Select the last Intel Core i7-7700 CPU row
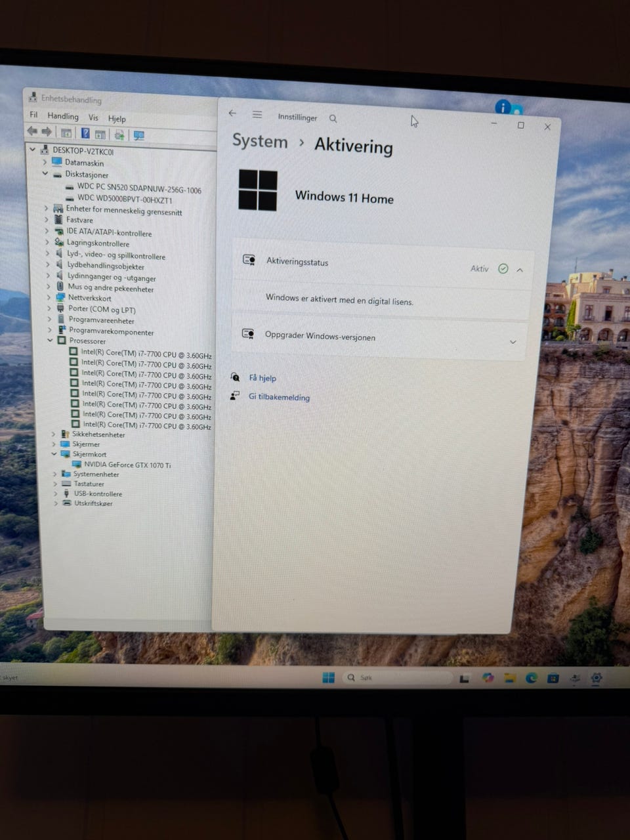630x840 pixels. (147, 425)
